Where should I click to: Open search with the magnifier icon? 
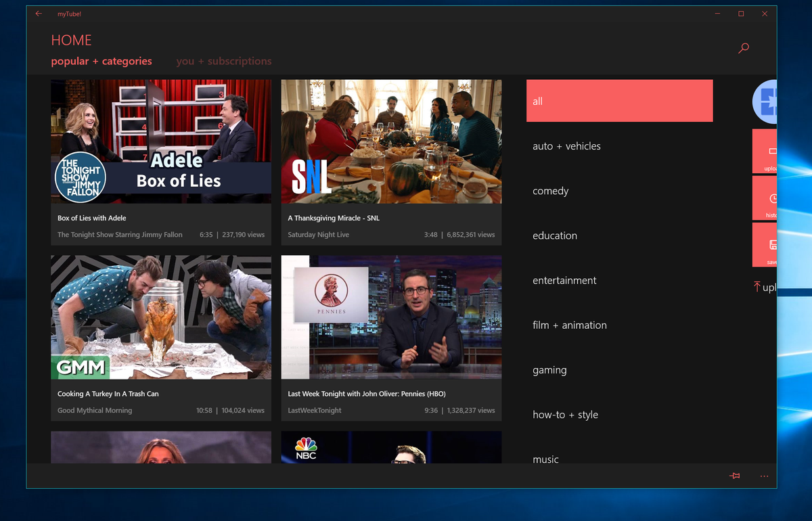pyautogui.click(x=743, y=48)
